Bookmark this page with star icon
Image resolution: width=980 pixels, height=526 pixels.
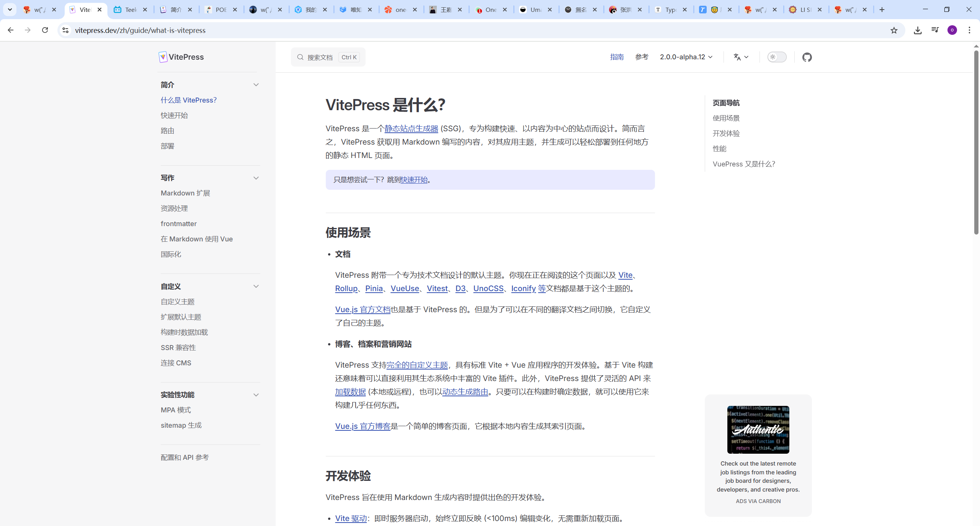[x=894, y=30]
